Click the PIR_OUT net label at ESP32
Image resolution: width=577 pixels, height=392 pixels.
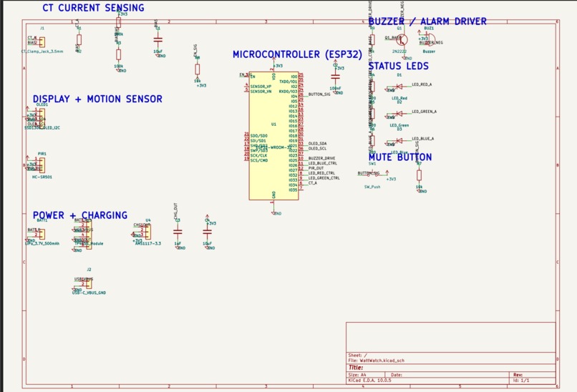pyautogui.click(x=316, y=168)
